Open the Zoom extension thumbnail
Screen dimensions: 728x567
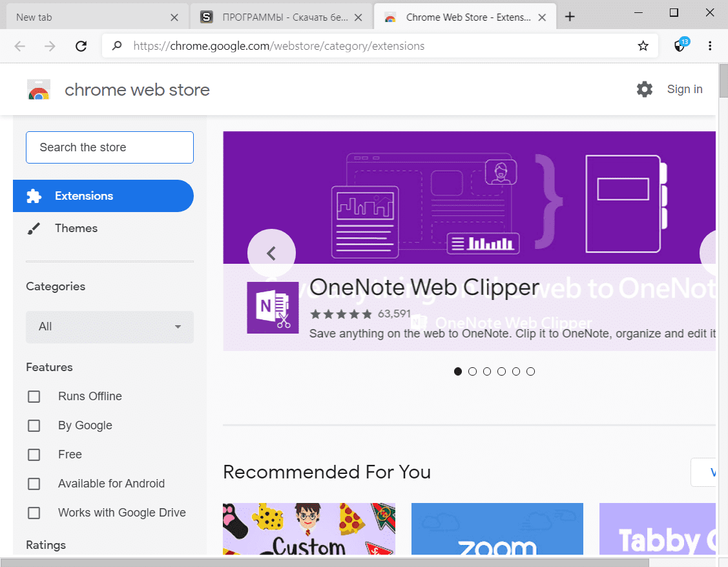[497, 529]
